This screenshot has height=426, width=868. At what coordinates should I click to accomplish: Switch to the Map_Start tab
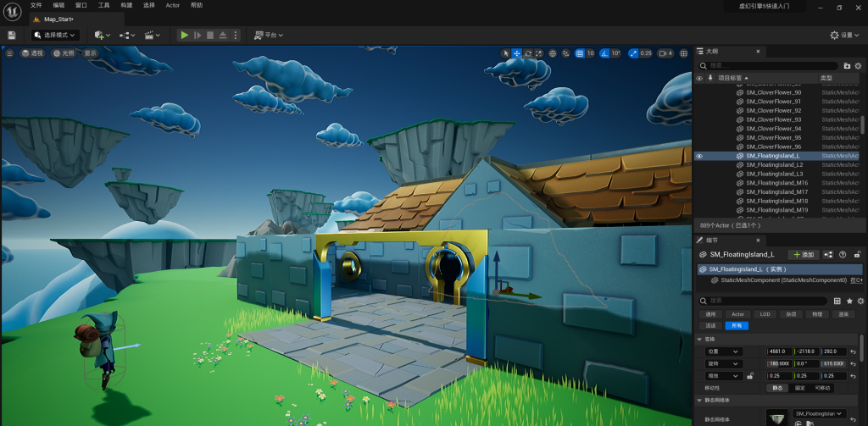[x=58, y=19]
